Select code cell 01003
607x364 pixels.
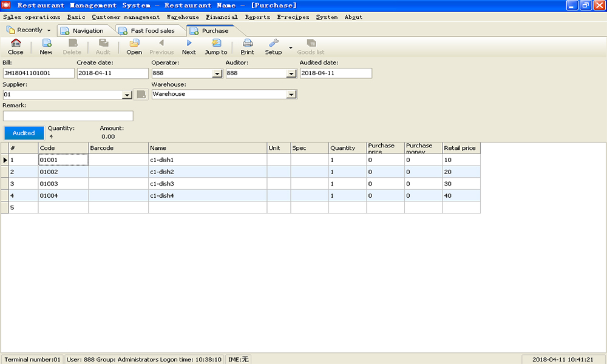coord(63,184)
